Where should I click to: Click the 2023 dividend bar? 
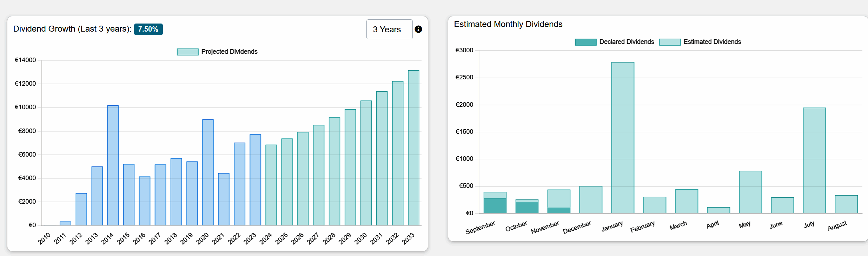[255, 179]
